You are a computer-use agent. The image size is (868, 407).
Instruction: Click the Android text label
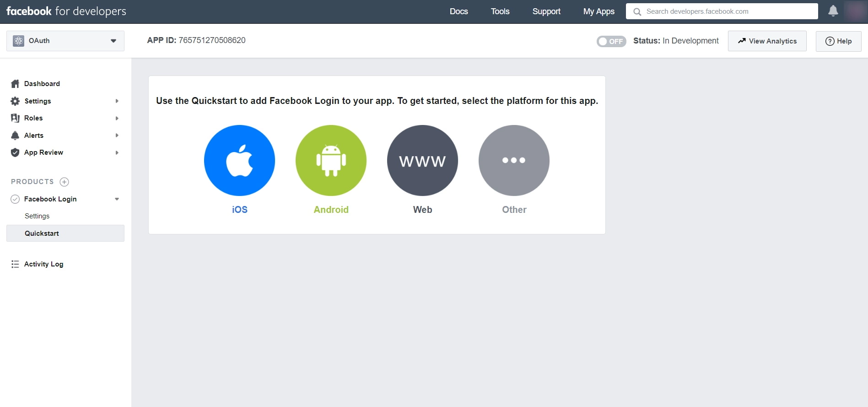(331, 210)
